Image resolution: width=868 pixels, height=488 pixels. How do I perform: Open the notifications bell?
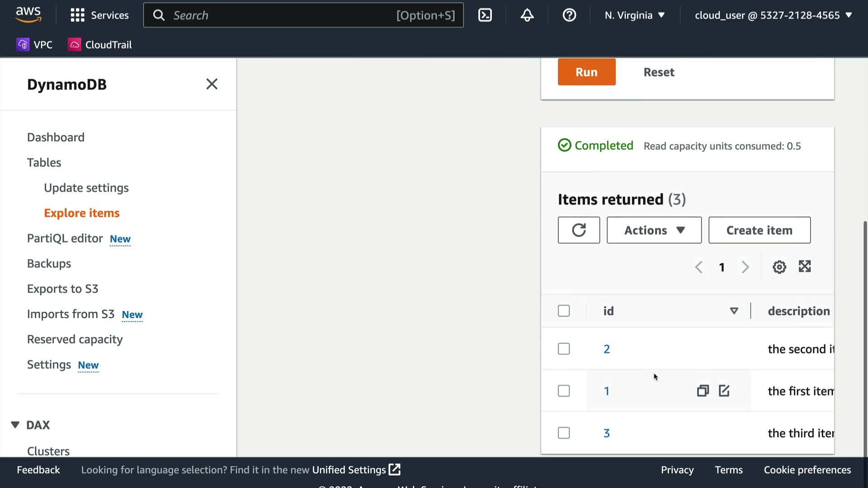click(527, 15)
